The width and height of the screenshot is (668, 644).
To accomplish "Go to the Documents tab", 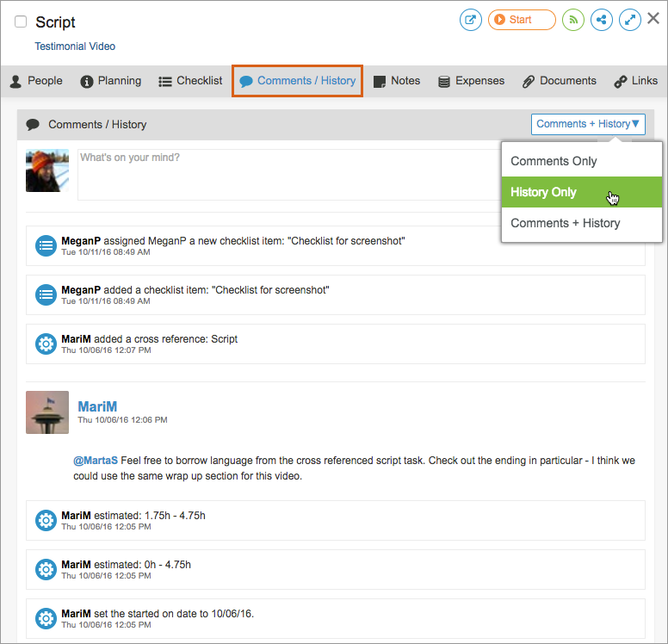I will [559, 81].
